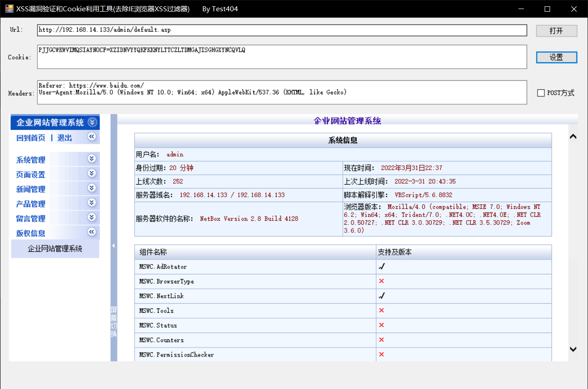Open the 系统管理 menu
This screenshot has height=389, width=588.
coord(31,160)
